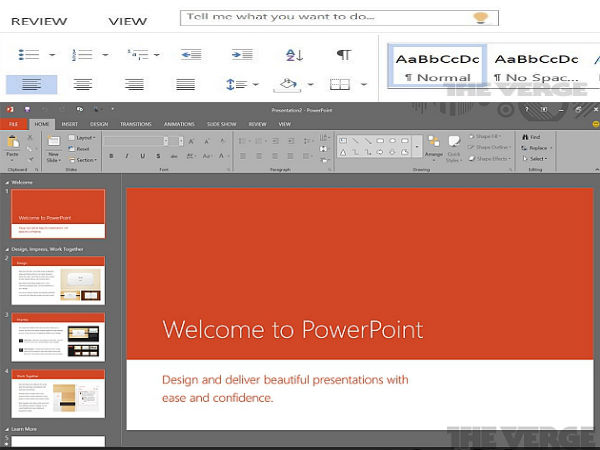
Task: Open the bullets list dropdown arrow
Action: (x=53, y=55)
